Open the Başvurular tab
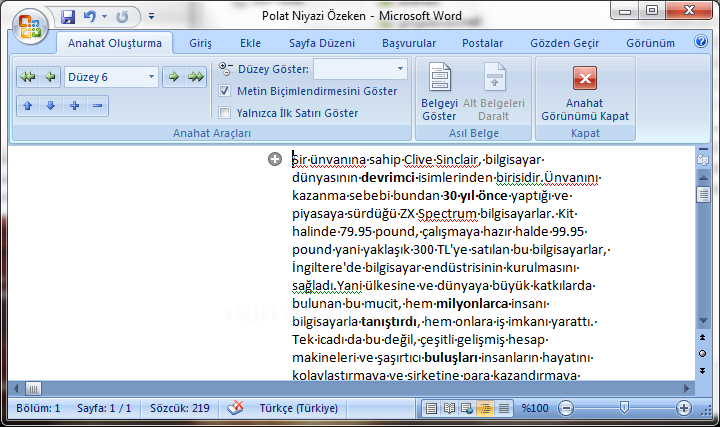This screenshot has height=427, width=720. [x=409, y=43]
